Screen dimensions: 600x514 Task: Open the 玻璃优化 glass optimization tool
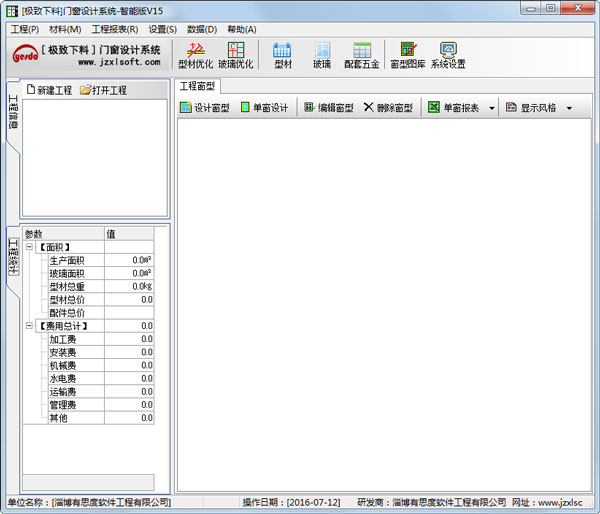pos(236,55)
